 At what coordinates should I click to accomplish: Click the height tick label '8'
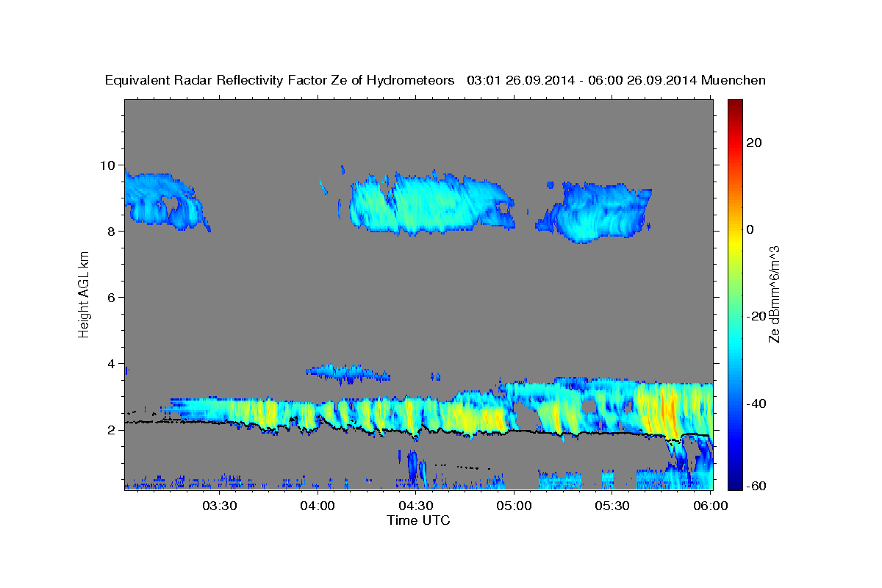click(112, 231)
